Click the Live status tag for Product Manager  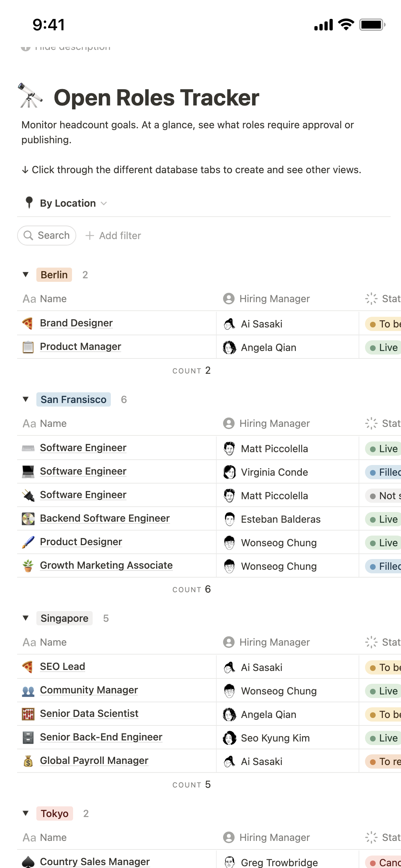tap(384, 347)
